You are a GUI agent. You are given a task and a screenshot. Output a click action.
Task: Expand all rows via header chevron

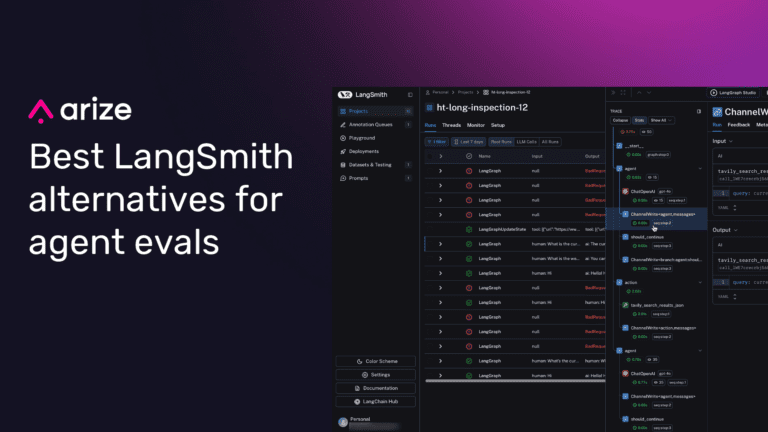click(x=441, y=156)
